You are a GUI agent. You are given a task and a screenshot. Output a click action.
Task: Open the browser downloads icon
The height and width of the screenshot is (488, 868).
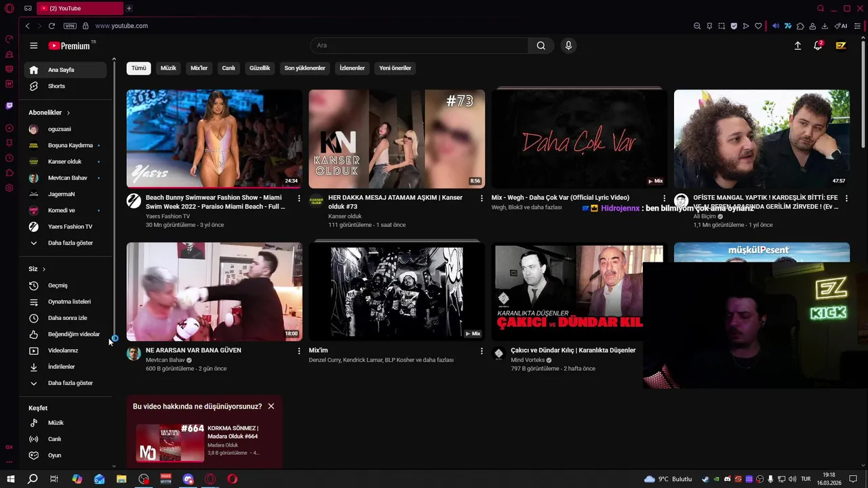(825, 26)
